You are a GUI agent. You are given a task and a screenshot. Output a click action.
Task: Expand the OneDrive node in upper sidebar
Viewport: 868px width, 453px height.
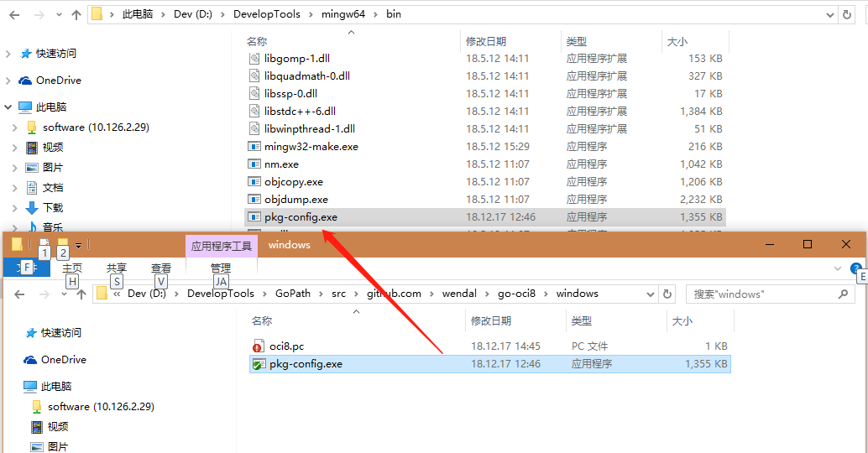8,81
